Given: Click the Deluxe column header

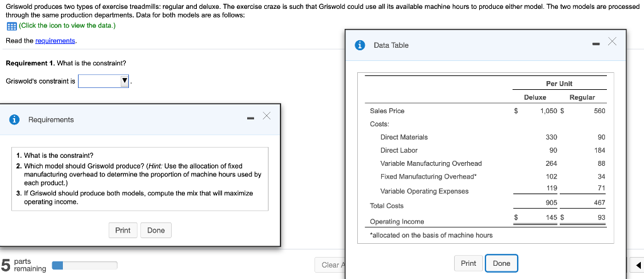Looking at the screenshot, I should point(535,97).
